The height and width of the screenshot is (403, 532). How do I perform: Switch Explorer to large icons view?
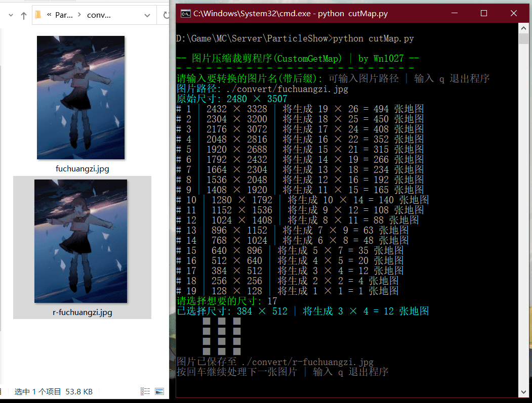[159, 391]
